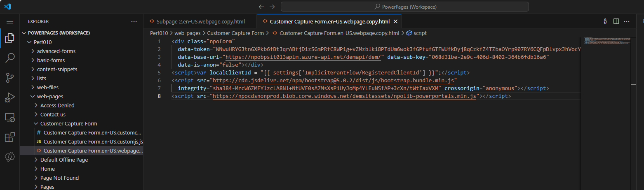Click the PowerPages workspace search box
Viewport: 644px width, 190px height.
(x=404, y=7)
